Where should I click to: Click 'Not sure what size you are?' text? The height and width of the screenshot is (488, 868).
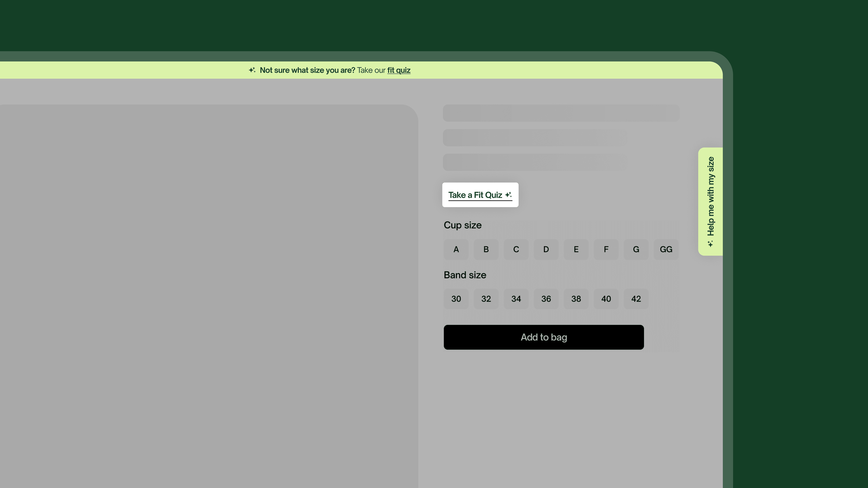pos(307,70)
